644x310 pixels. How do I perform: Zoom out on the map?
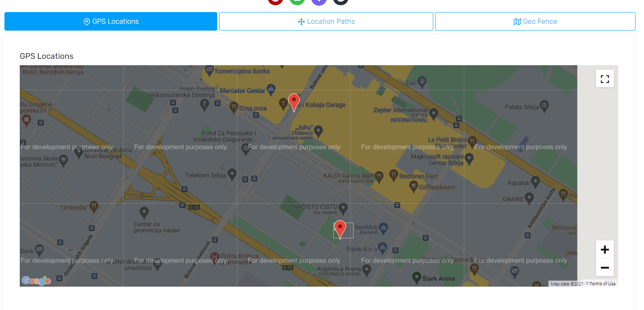[605, 267]
